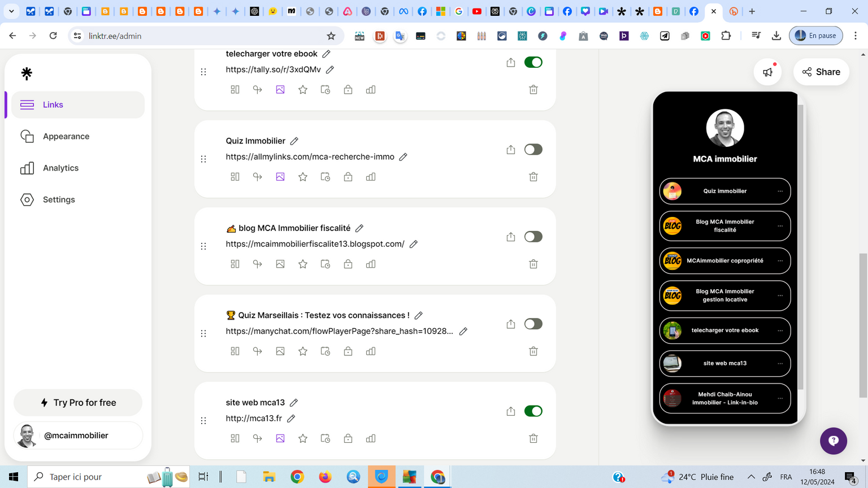The image size is (868, 488).
Task: Edit the blogspot URL pencil icon
Action: click(414, 244)
